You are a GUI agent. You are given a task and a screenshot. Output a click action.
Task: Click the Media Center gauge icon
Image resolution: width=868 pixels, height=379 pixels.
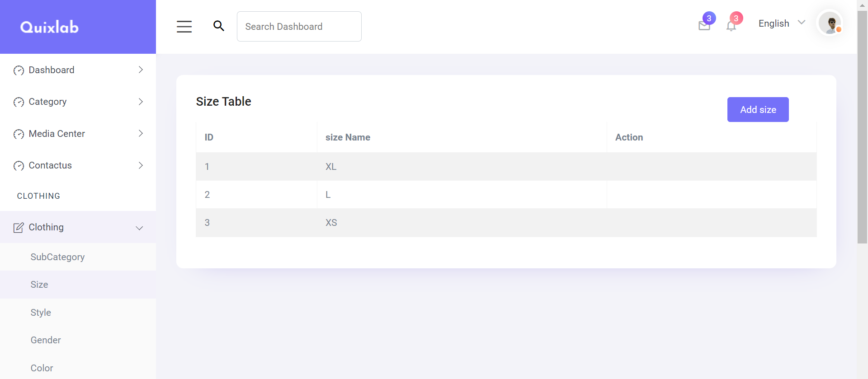[19, 134]
